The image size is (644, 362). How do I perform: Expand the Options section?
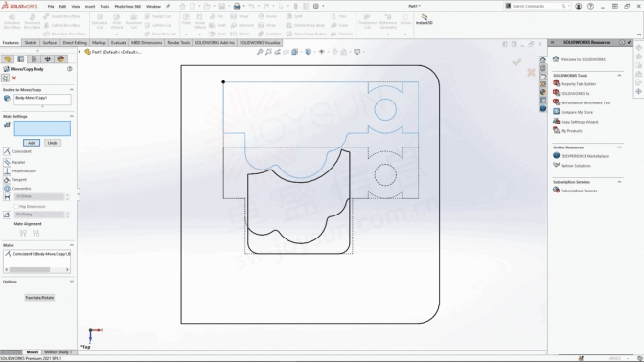click(72, 282)
